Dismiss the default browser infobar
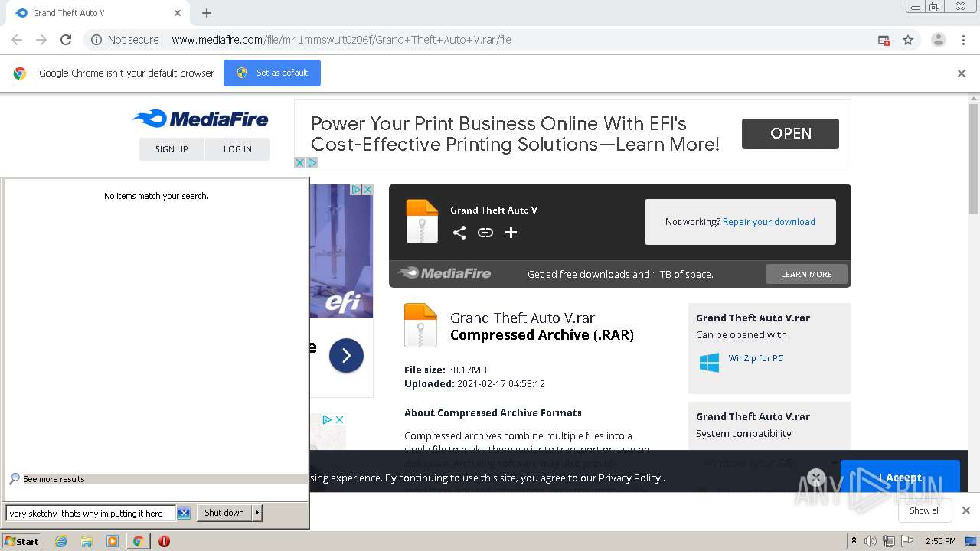The width and height of the screenshot is (980, 551). (x=962, y=73)
